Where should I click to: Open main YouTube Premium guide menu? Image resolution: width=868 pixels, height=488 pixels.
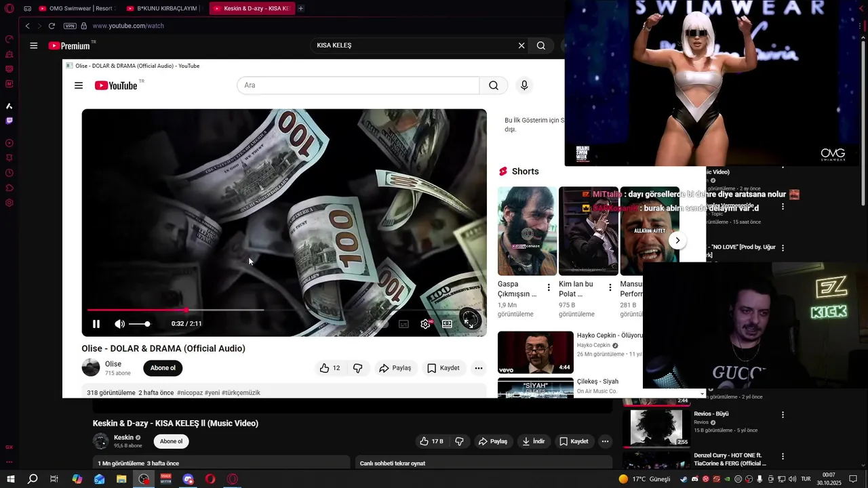(34, 45)
